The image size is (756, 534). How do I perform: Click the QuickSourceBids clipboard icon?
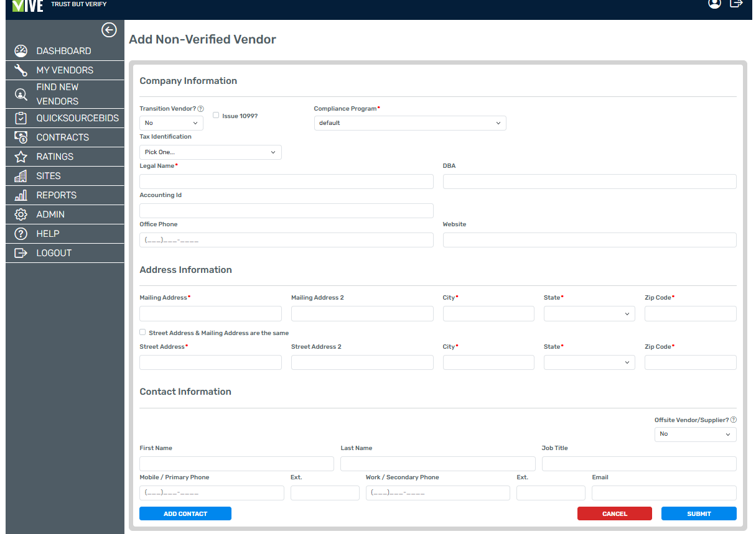point(21,118)
